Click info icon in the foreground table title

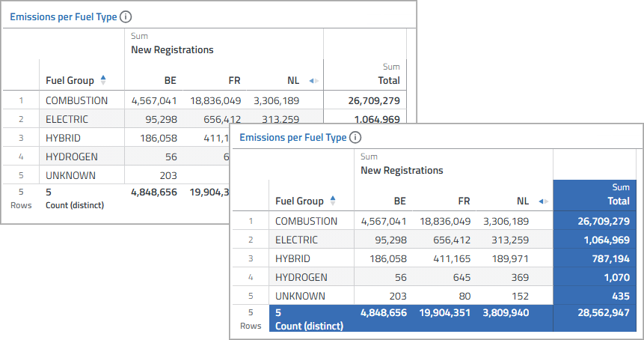coord(355,138)
